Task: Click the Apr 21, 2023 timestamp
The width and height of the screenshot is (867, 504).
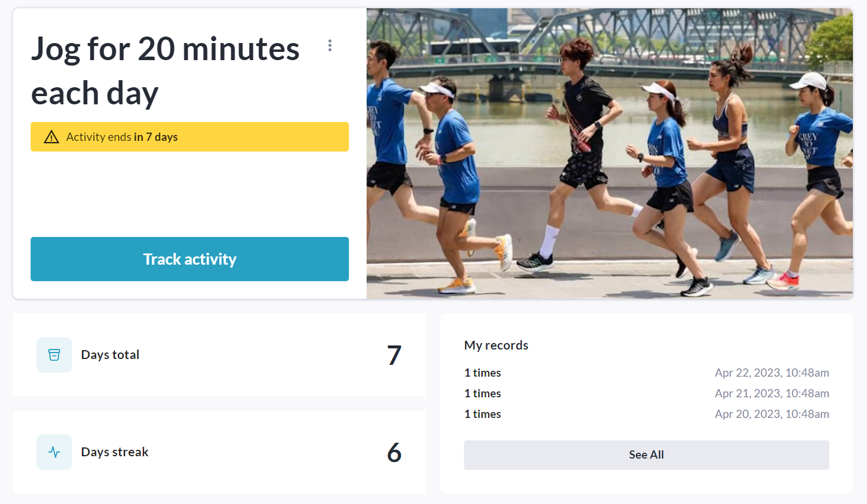Action: [772, 394]
